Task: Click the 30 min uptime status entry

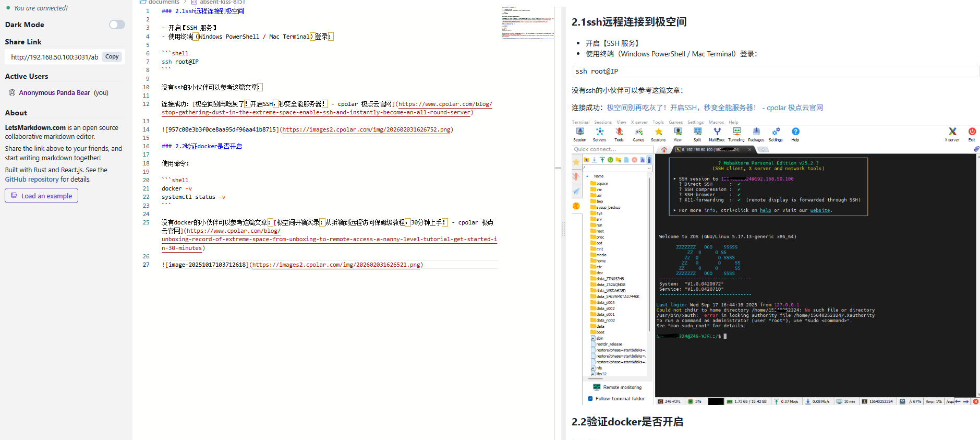Action: point(845,401)
